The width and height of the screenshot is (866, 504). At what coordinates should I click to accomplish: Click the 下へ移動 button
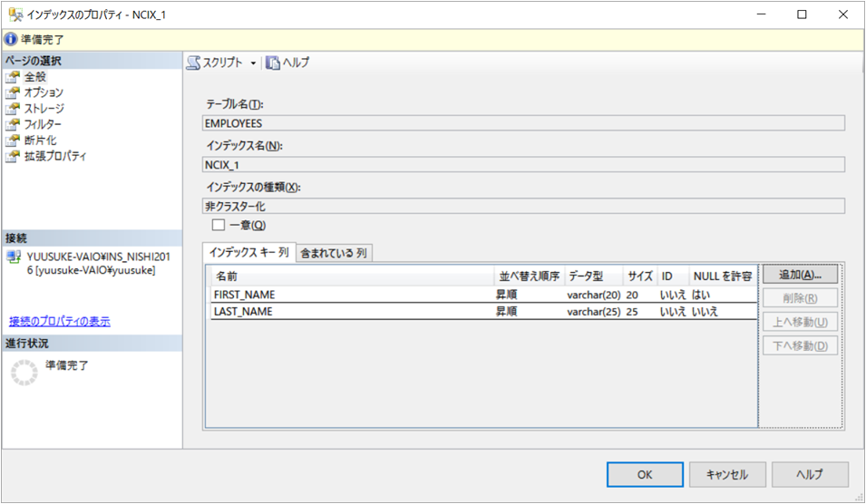tap(801, 345)
